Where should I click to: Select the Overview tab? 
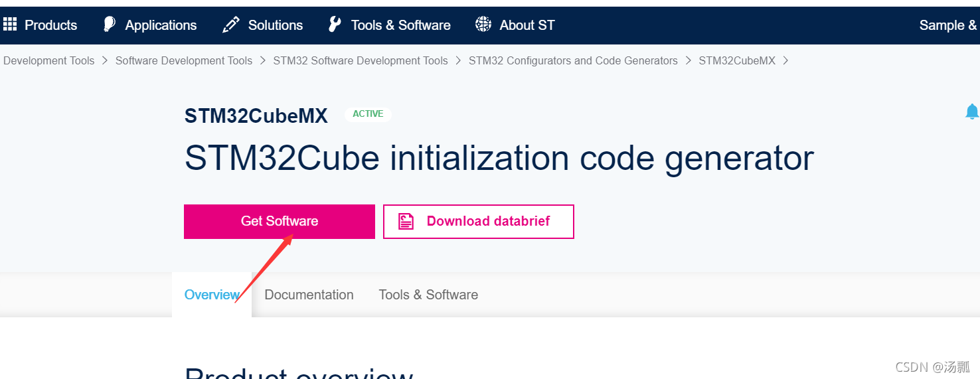212,295
